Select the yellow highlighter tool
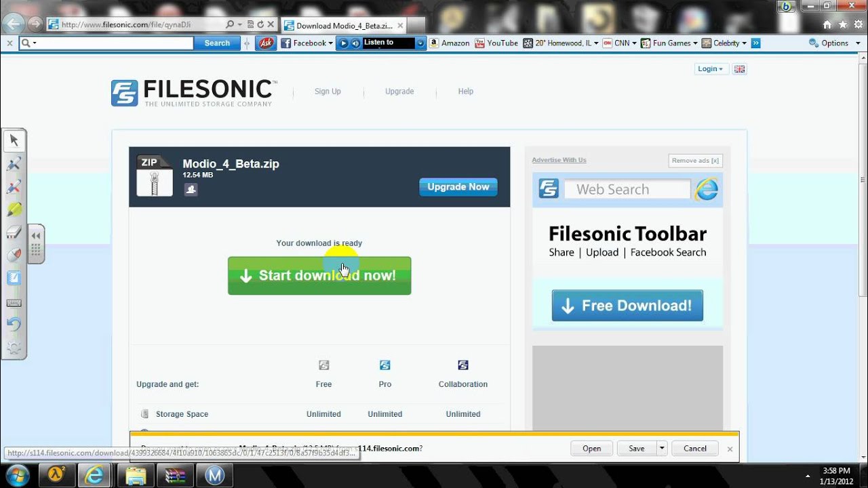 14,209
